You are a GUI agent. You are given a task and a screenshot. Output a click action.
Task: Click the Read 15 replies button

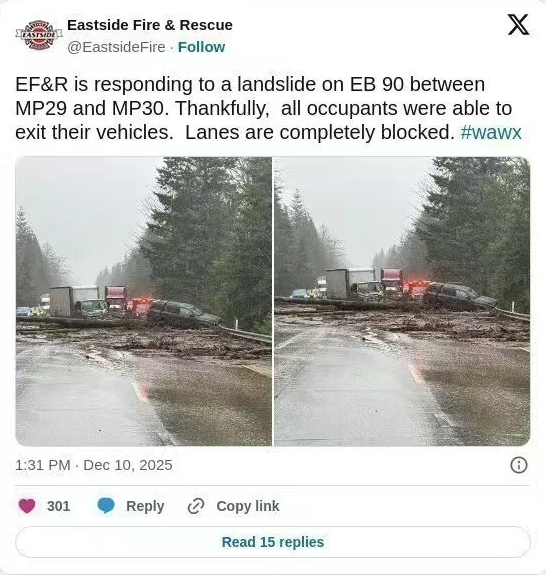273,542
